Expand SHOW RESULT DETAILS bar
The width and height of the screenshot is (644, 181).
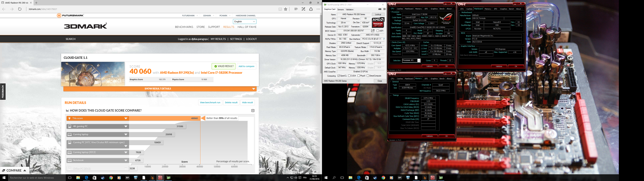pos(160,89)
